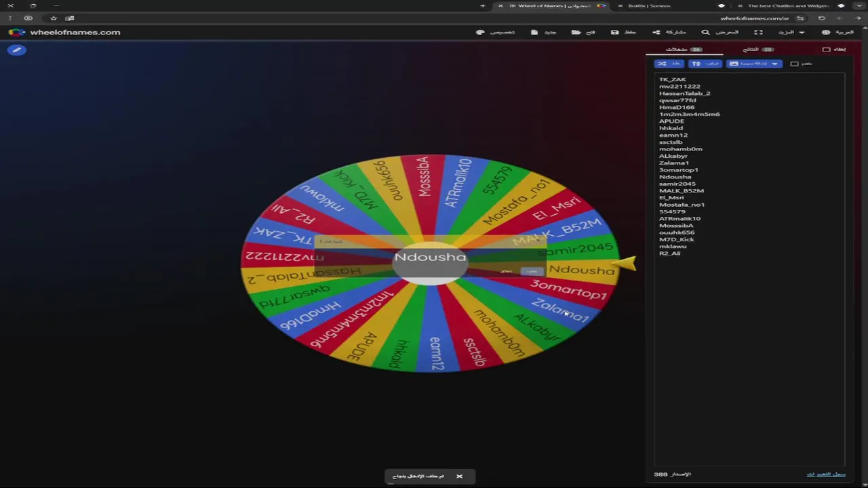
Task: Click the yellow wheel pointer arrow
Action: (625, 263)
